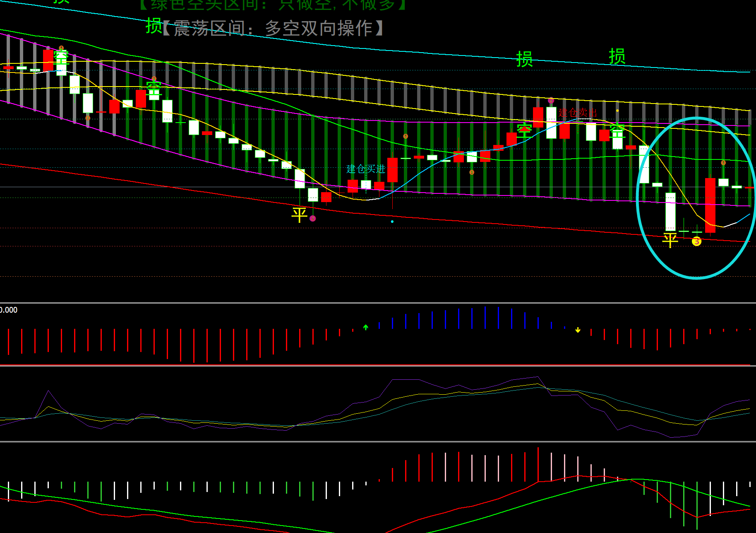The width and height of the screenshot is (756, 533).
Task: Select the yellow 平 marker near the magenta dot
Action: click(x=299, y=215)
